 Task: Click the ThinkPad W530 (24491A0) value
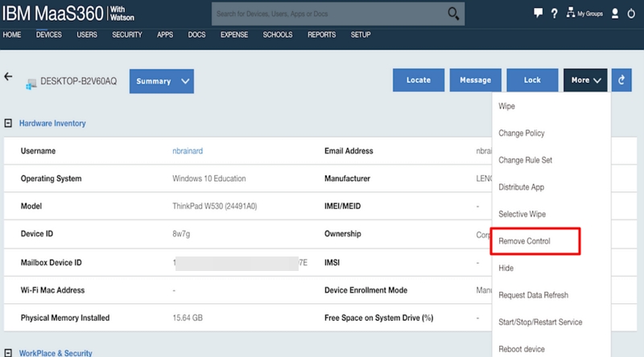click(214, 206)
